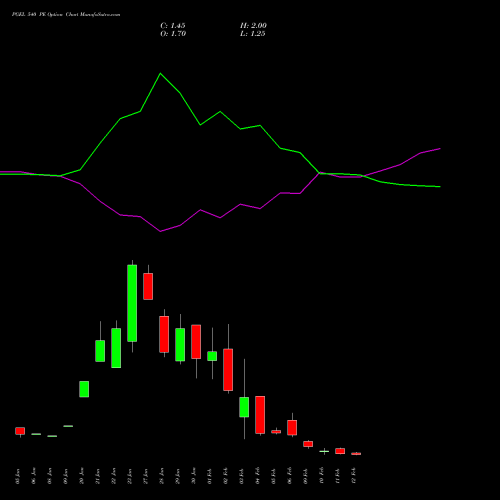This screenshot has height=500, width=500.
Task: Select the 11 Feb date label
Action: [338, 476]
